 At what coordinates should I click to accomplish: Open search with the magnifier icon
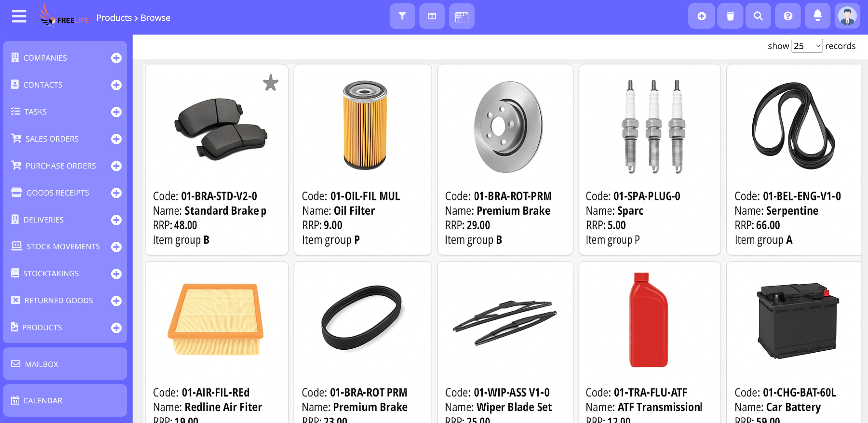point(758,16)
